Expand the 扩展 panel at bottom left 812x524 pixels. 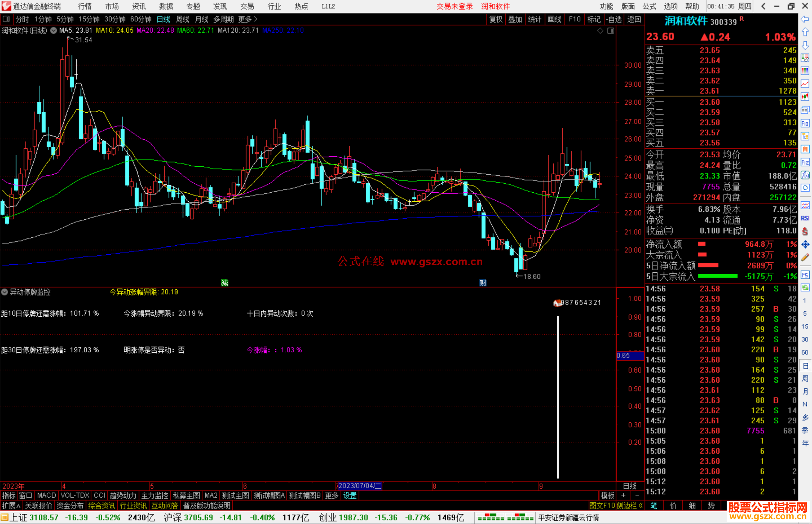click(x=11, y=506)
